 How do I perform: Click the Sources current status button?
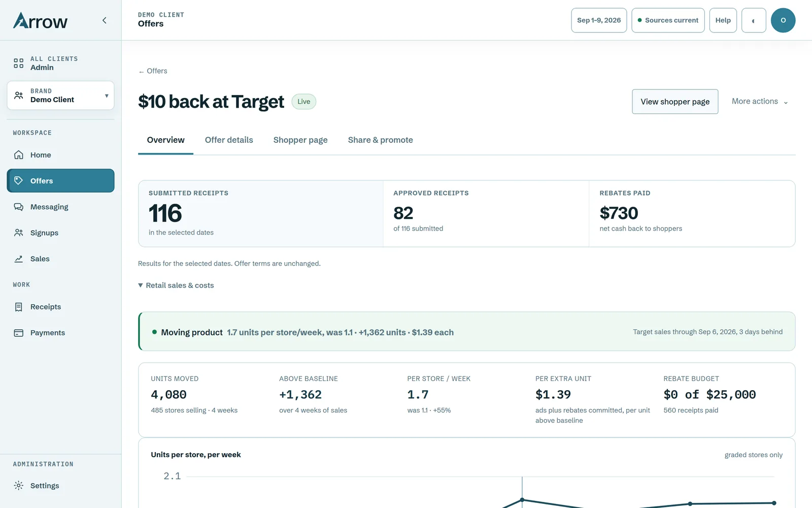(668, 20)
